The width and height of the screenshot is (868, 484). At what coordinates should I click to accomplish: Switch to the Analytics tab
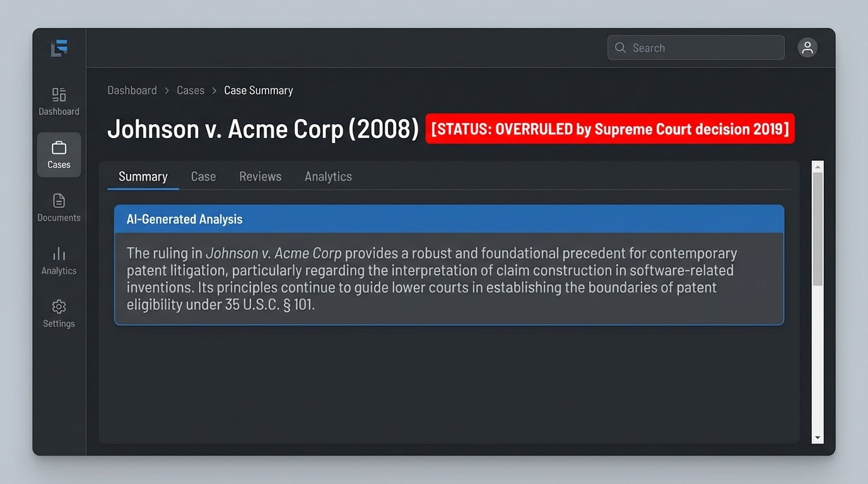328,176
